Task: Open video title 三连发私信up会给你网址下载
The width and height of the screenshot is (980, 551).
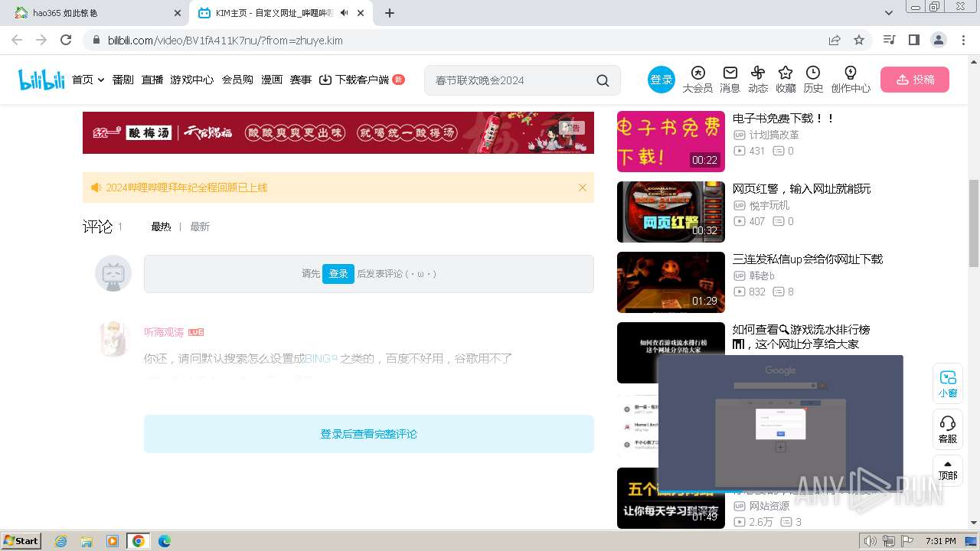Action: 808,259
